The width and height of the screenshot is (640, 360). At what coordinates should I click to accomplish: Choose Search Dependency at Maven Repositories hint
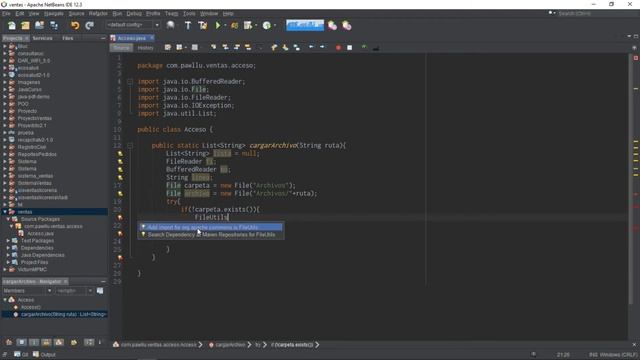211,235
